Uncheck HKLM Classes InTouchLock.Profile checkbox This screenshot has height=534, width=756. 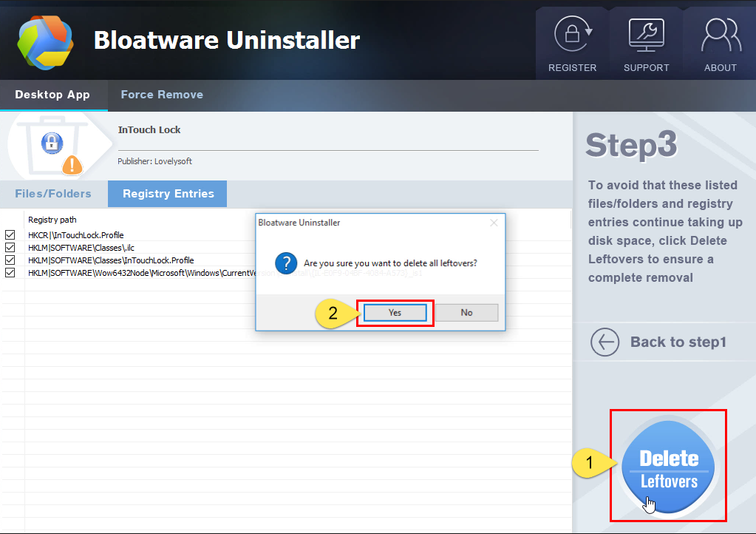(10, 260)
